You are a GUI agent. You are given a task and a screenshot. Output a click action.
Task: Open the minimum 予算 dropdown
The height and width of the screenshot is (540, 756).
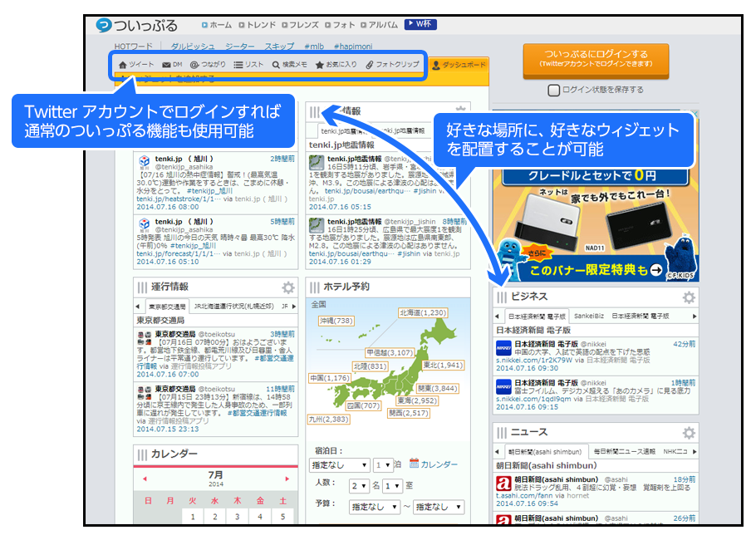(375, 507)
